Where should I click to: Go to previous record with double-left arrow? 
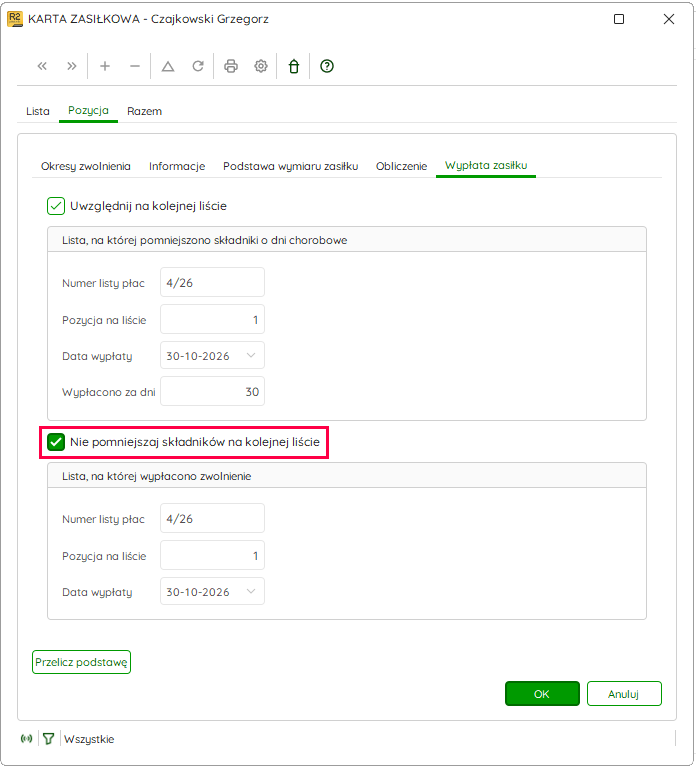pos(42,66)
